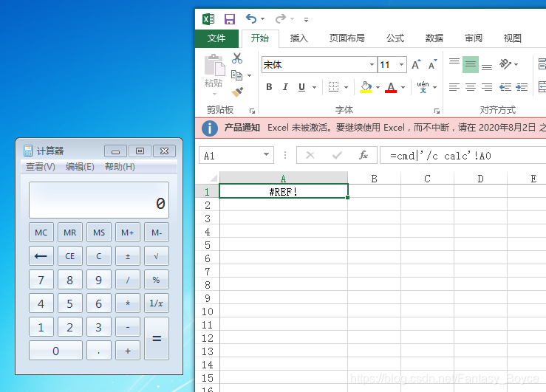Expand the Underline style dropdown arrow

[314, 87]
